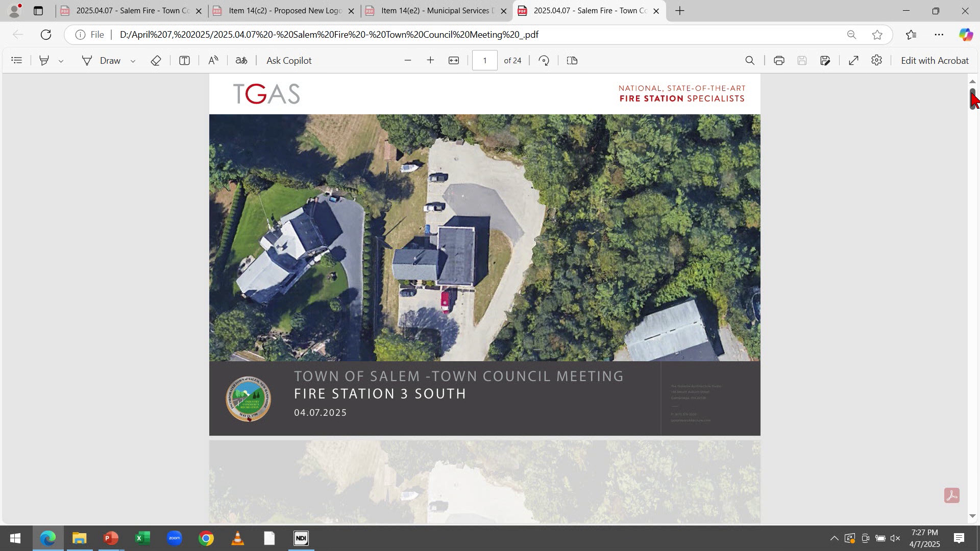Enter full screen mode
Screen dimensions: 980x551
point(853,60)
